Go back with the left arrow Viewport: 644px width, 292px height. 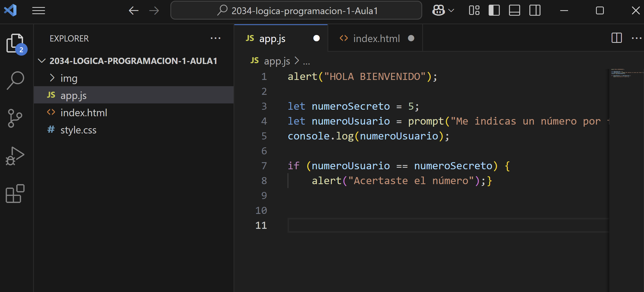pos(134,11)
